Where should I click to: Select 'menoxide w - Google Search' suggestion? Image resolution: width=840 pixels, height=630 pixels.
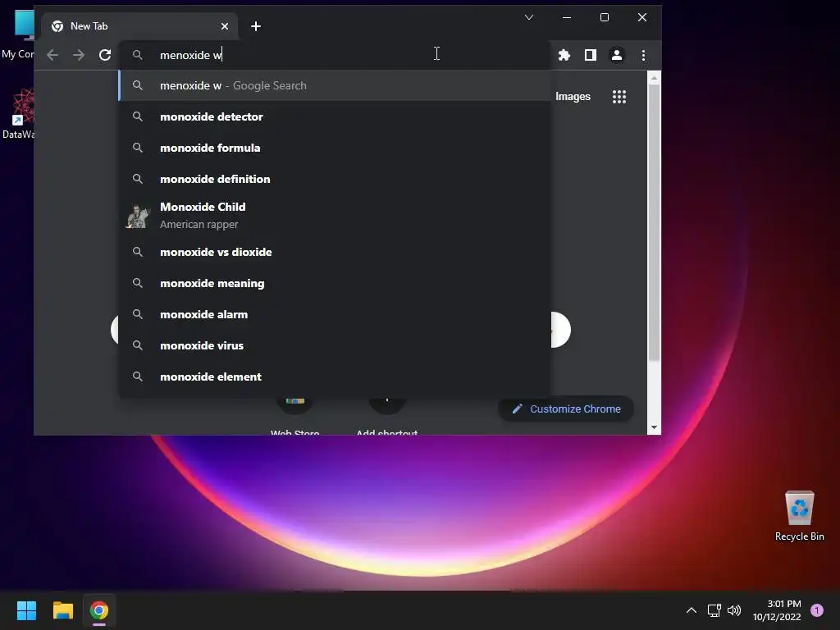pos(335,85)
